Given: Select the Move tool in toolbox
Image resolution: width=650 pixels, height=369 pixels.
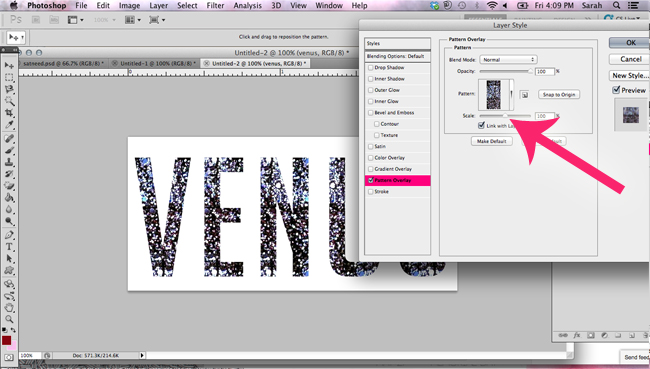Looking at the screenshot, I should point(9,65).
